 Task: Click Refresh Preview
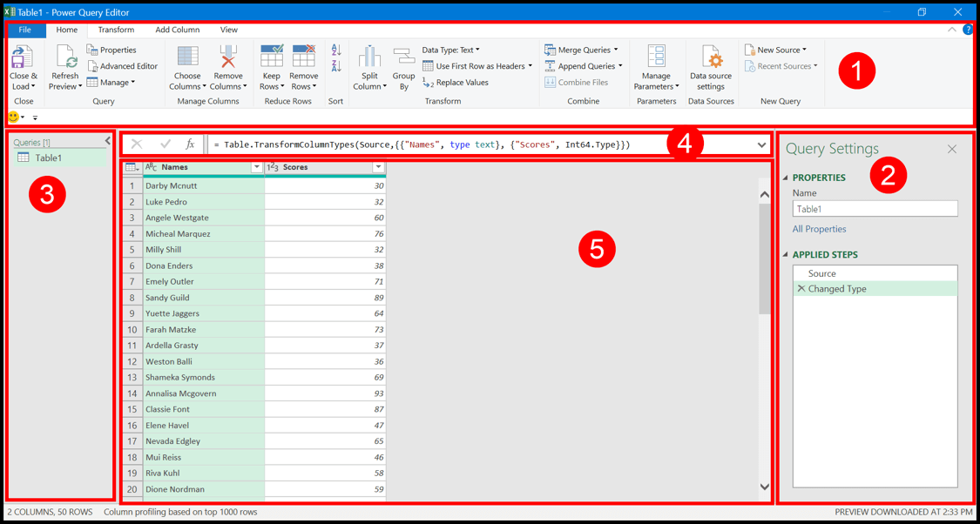[64, 70]
